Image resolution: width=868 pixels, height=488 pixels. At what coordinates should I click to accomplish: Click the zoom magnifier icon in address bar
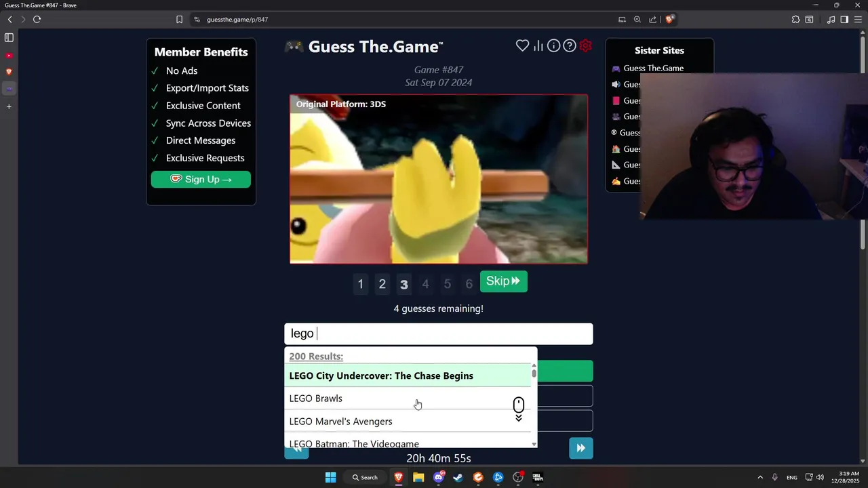[637, 19]
